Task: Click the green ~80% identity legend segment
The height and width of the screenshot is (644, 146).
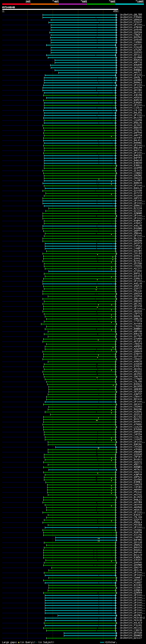Action: pos(101,4)
